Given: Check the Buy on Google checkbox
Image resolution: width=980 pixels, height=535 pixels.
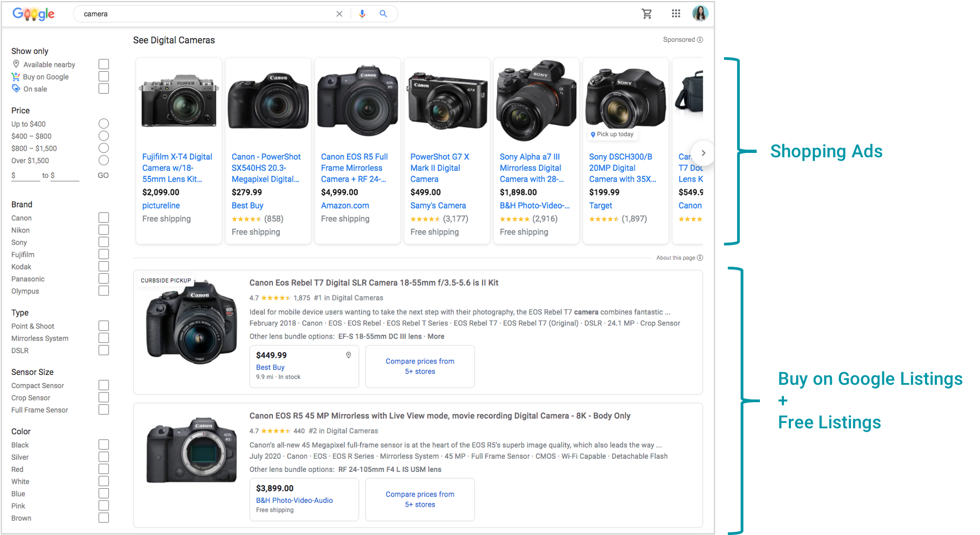Looking at the screenshot, I should pyautogui.click(x=104, y=77).
